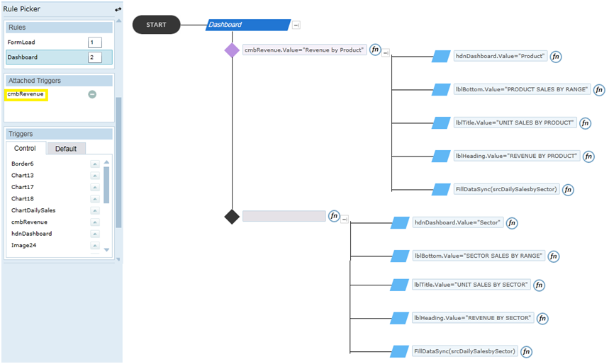609x364 pixels.
Task: Click hdnDashboard in triggers list
Action: [31, 234]
